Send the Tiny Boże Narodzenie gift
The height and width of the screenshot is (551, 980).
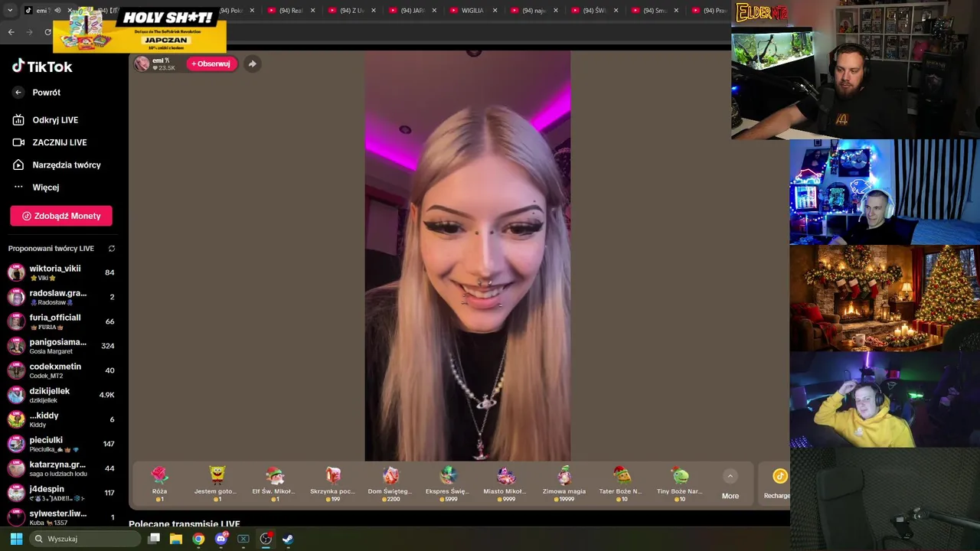(x=679, y=484)
